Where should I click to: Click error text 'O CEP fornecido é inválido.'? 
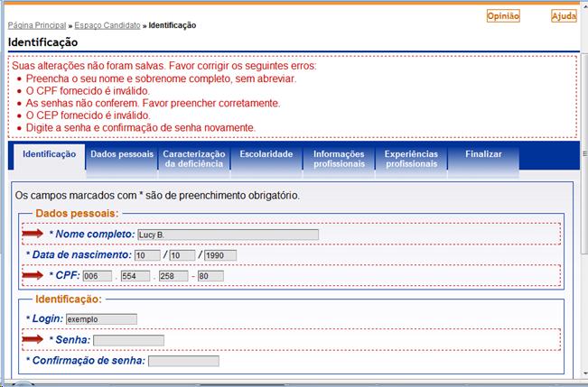[89, 115]
